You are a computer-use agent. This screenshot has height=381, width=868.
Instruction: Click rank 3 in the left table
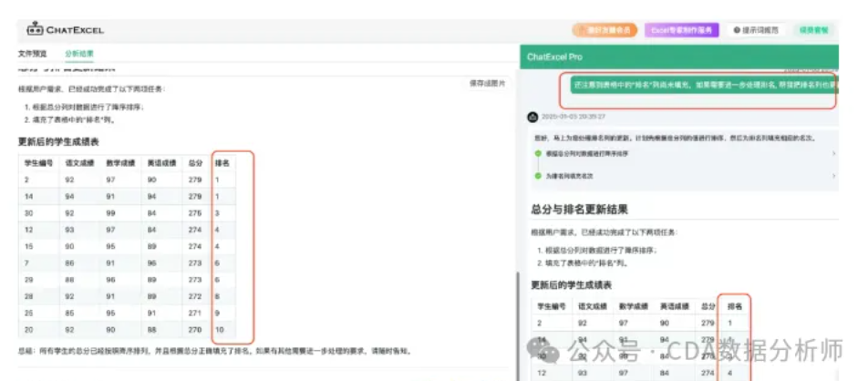tap(218, 213)
